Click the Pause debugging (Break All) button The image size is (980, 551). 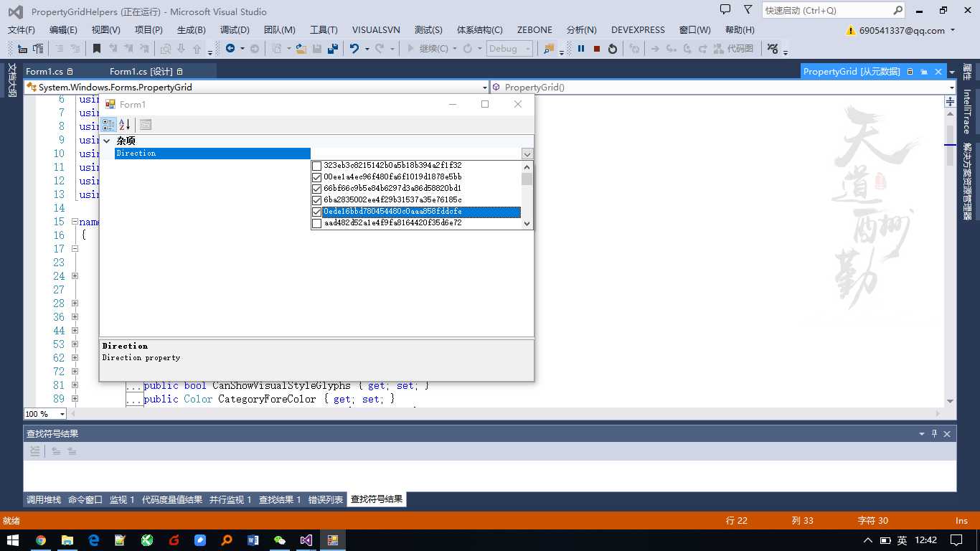pos(581,49)
